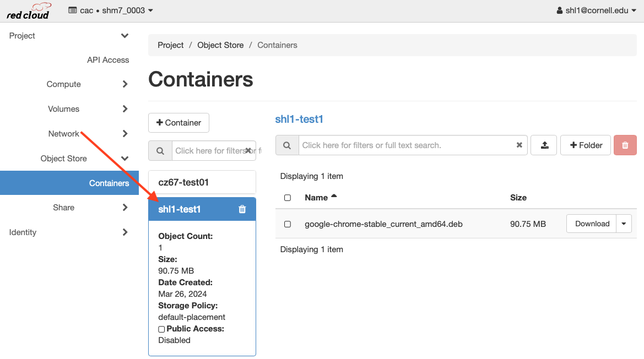Screen dimensions: 644x359
Task: Click the Name column sort arrow
Action: (334, 196)
